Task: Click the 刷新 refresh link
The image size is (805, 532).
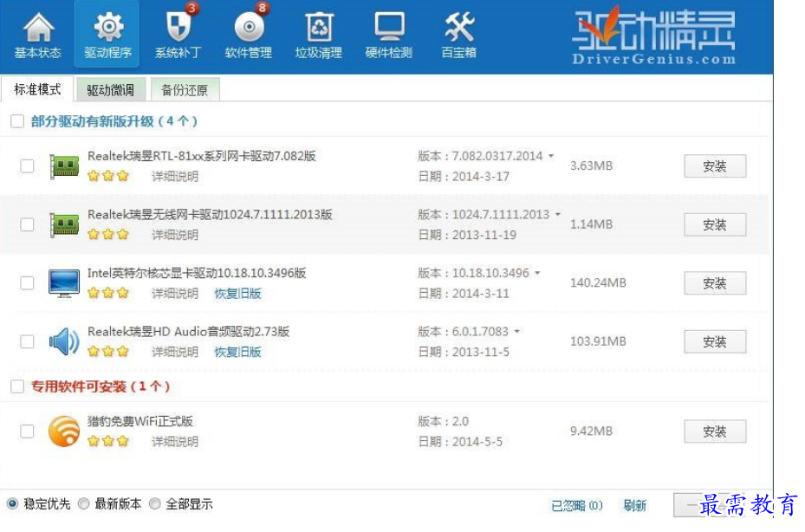Action: point(634,505)
